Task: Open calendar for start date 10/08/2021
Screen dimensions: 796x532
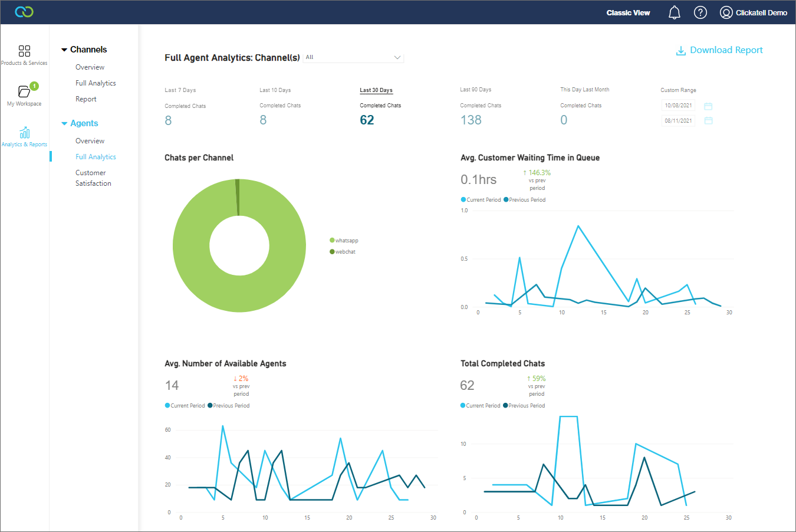Action: 708,106
